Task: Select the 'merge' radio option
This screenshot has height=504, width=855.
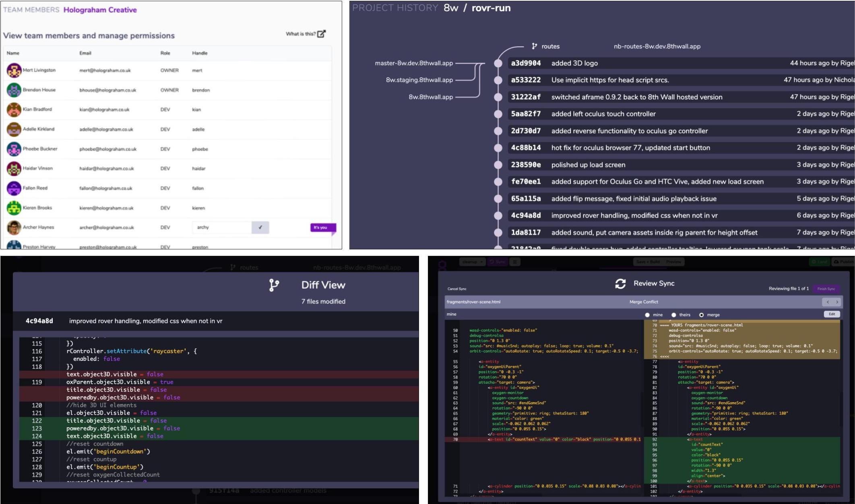Action: pyautogui.click(x=701, y=315)
